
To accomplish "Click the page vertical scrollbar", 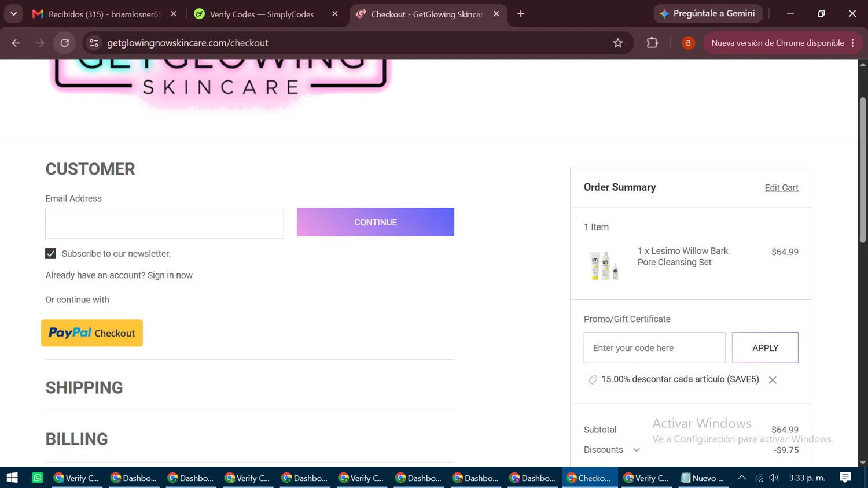I will (x=863, y=171).
